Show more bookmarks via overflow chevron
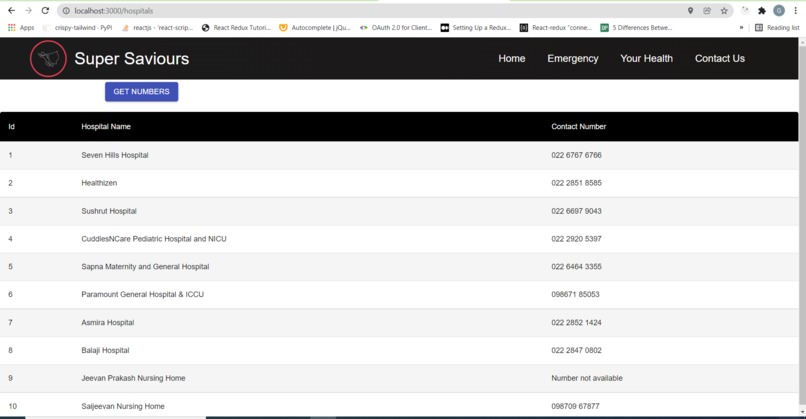 click(x=741, y=28)
